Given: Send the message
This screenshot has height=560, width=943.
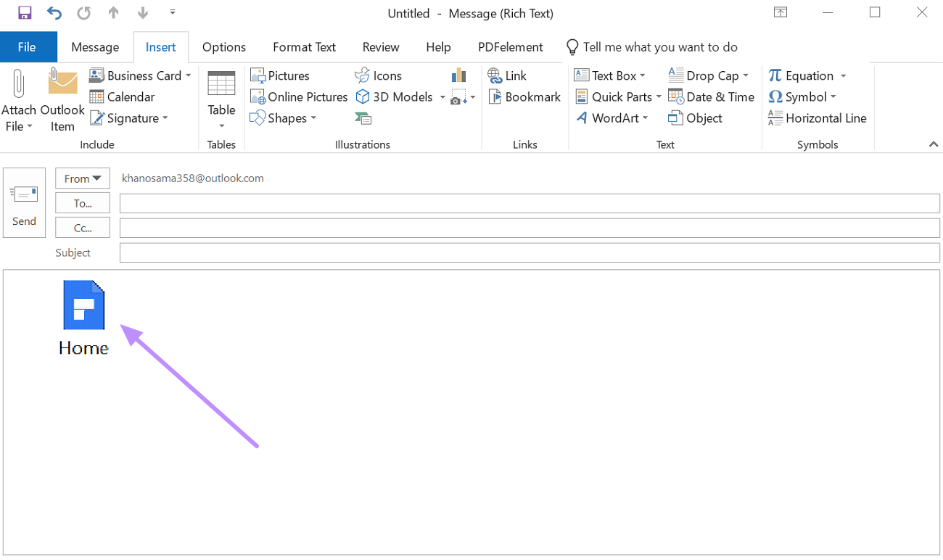Looking at the screenshot, I should click(x=24, y=203).
